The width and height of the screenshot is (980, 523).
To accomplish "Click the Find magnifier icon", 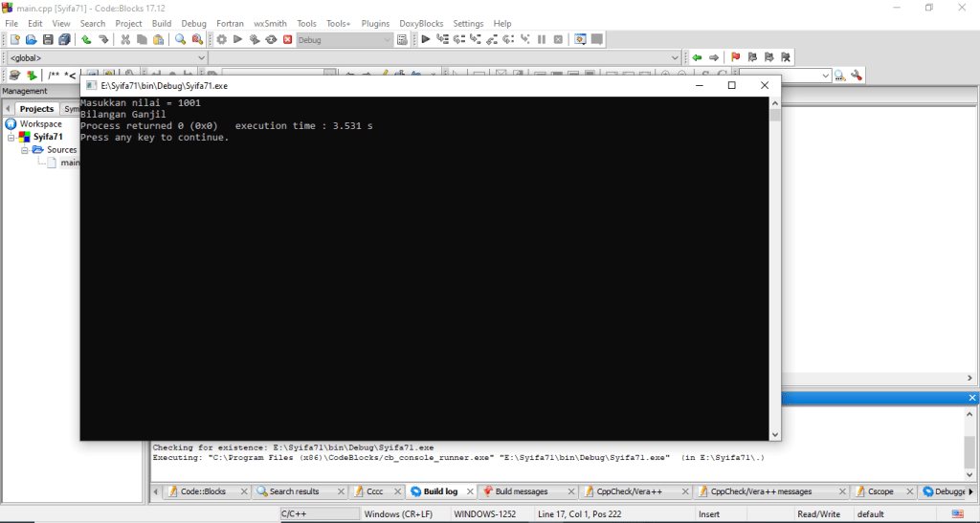I will click(x=180, y=39).
